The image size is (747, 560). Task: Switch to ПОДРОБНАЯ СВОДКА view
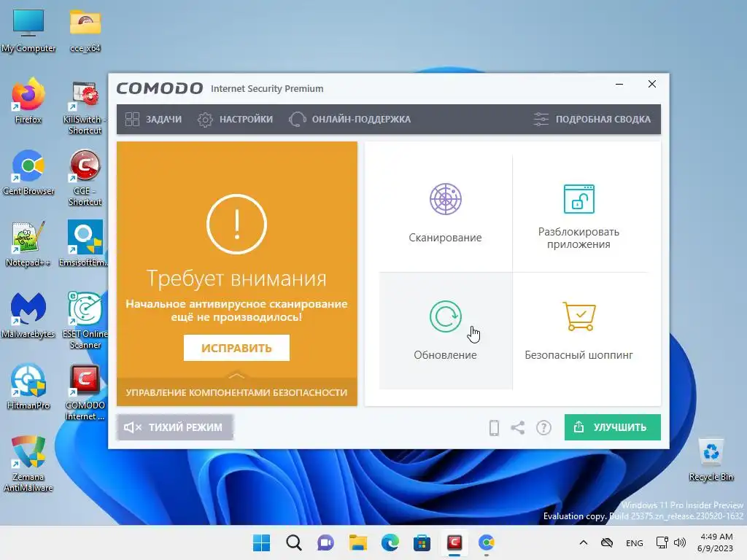coord(592,119)
